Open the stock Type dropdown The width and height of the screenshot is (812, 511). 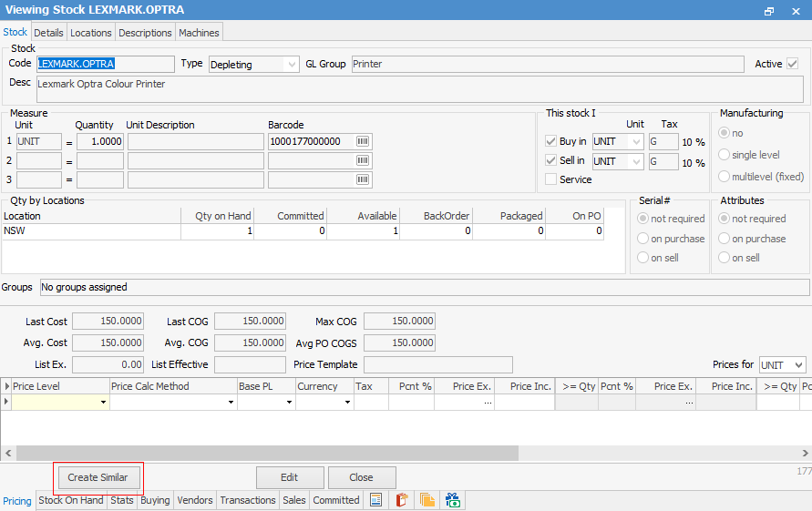[x=291, y=65]
